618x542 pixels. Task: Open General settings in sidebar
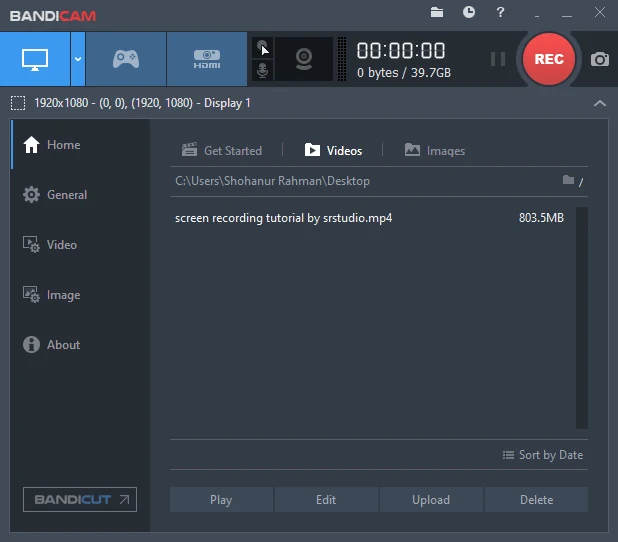tap(81, 195)
